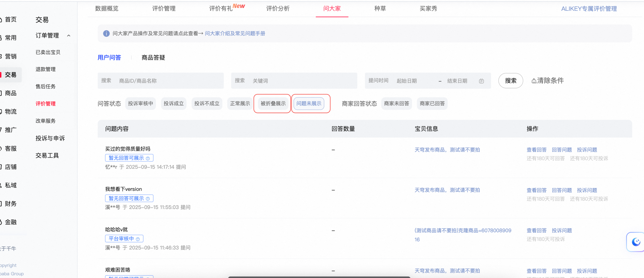Click 回答问题 for 我想看下version
644x278 pixels.
click(562, 190)
